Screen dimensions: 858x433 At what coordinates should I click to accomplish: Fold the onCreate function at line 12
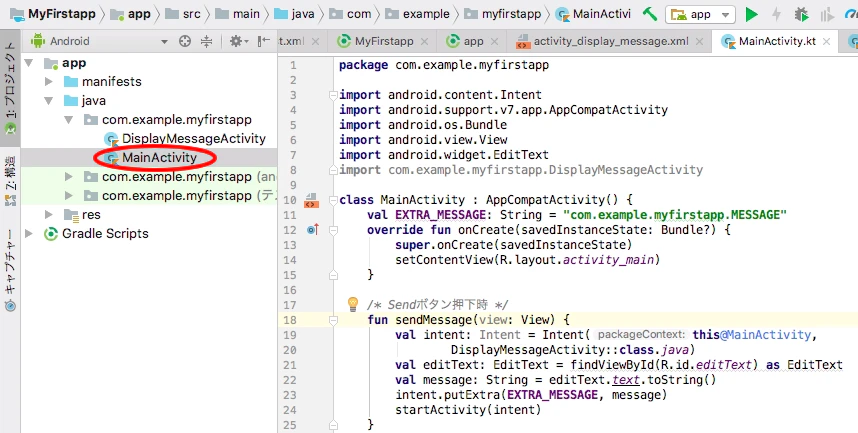333,230
